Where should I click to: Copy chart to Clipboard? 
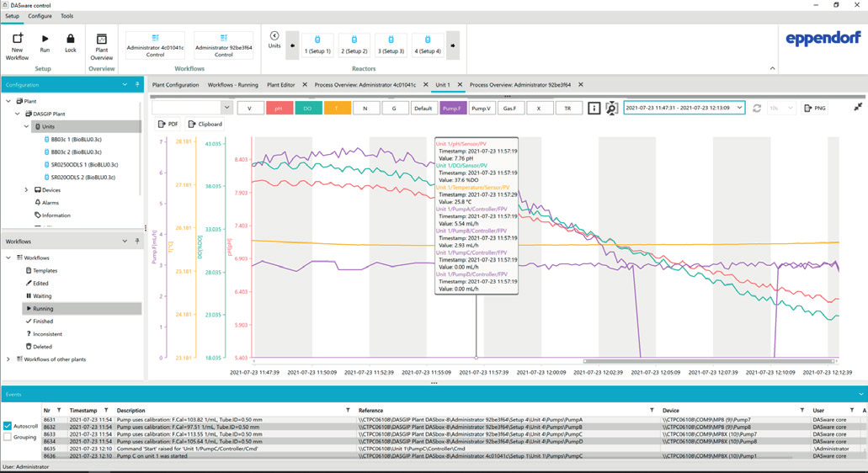coord(205,124)
